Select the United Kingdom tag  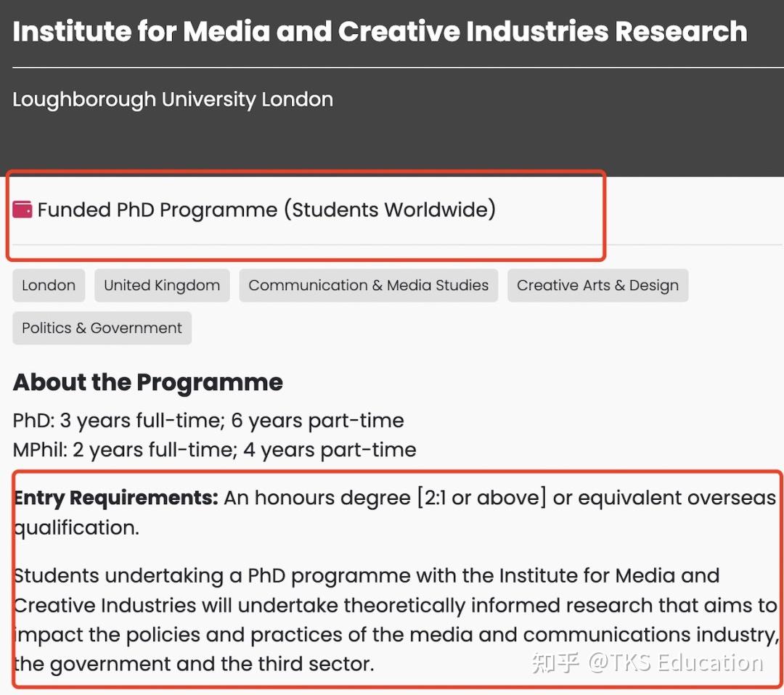(162, 286)
